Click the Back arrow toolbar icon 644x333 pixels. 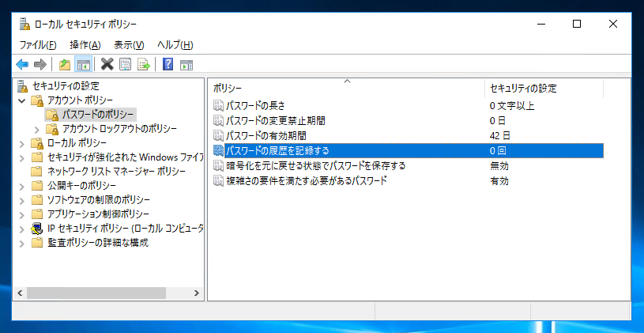coord(22,64)
